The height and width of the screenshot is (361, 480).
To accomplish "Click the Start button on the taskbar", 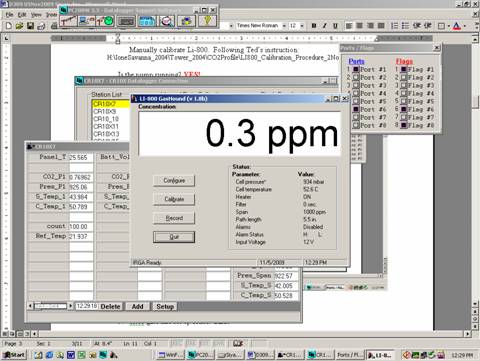I will click(15, 355).
